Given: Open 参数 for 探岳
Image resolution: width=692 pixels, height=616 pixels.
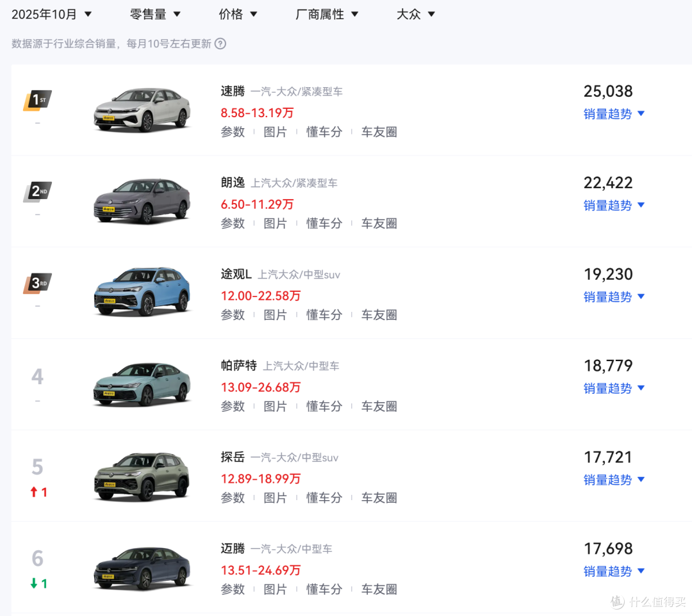Looking at the screenshot, I should (x=233, y=498).
